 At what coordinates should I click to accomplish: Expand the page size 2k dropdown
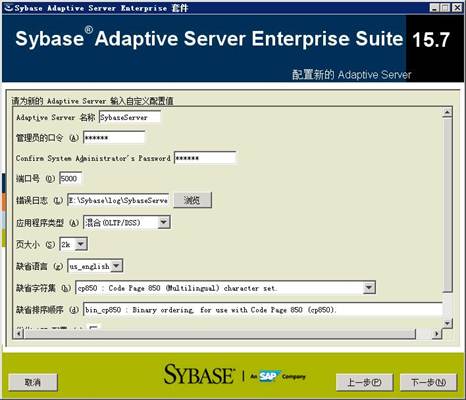[80, 244]
